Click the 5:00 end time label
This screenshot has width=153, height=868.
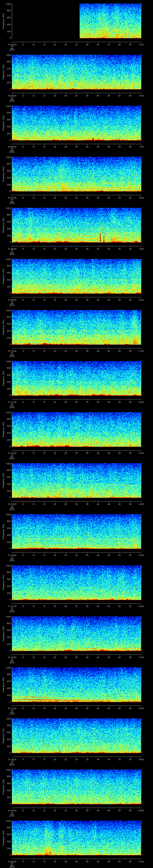(141, 44)
